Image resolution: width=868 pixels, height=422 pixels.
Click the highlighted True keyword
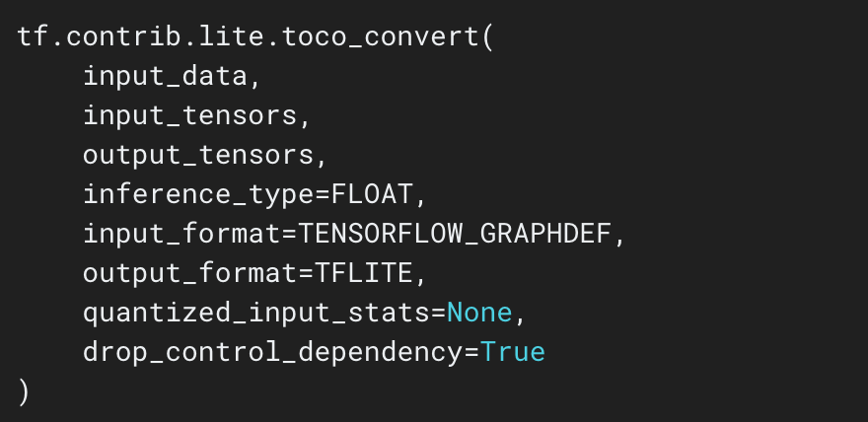[x=513, y=352]
